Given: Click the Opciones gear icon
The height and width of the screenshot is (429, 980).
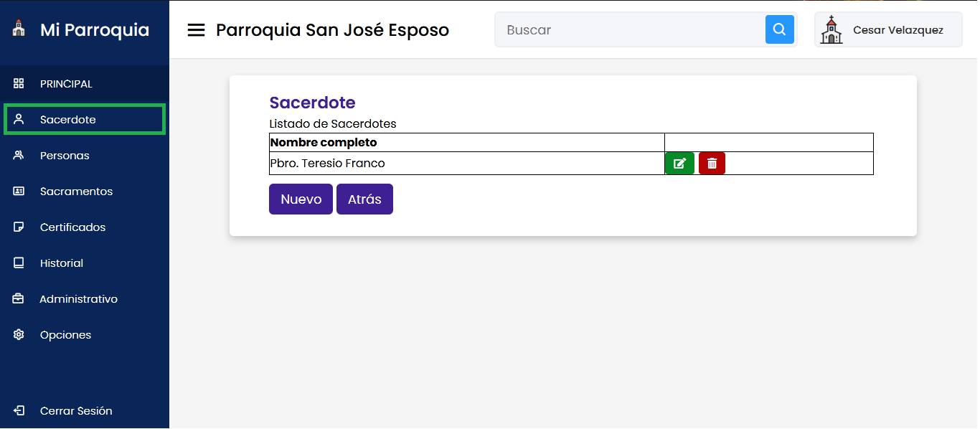Looking at the screenshot, I should [19, 335].
